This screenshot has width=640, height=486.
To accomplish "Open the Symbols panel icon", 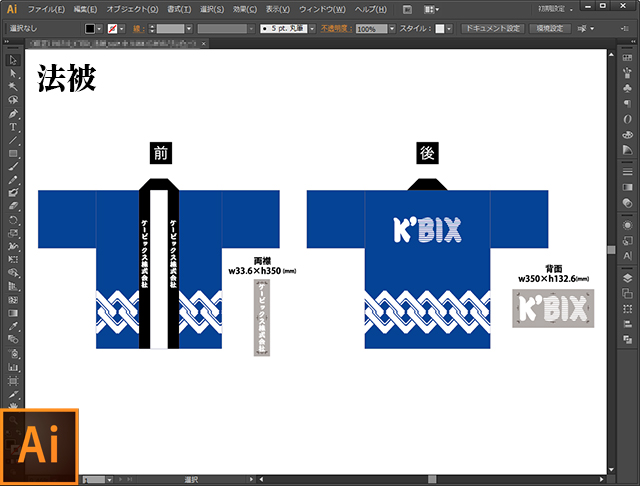I will [627, 88].
